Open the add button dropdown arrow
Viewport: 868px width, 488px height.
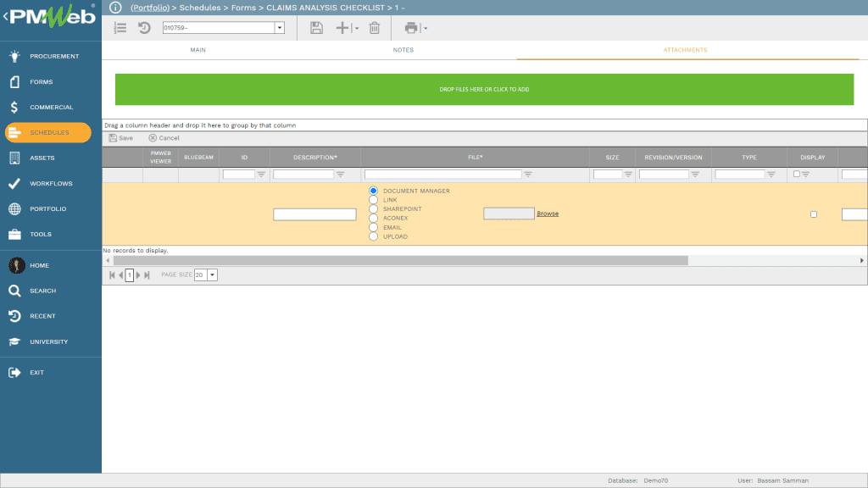[x=357, y=28]
